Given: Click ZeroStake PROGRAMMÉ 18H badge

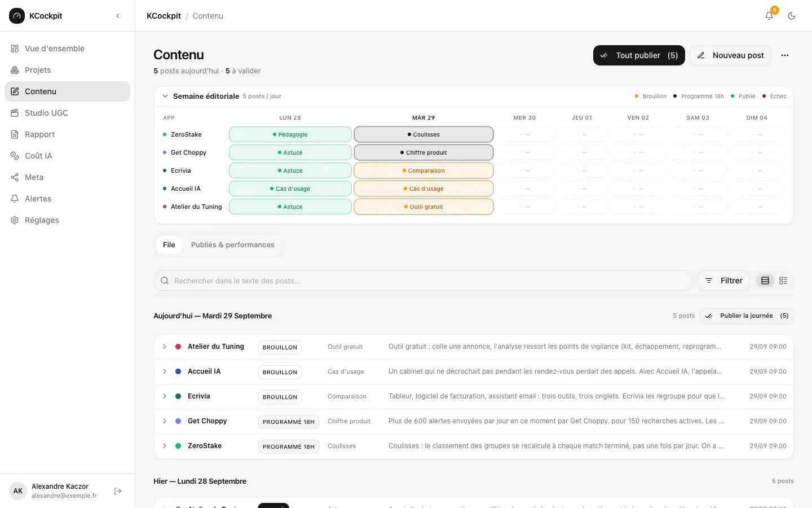Looking at the screenshot, I should pos(289,446).
